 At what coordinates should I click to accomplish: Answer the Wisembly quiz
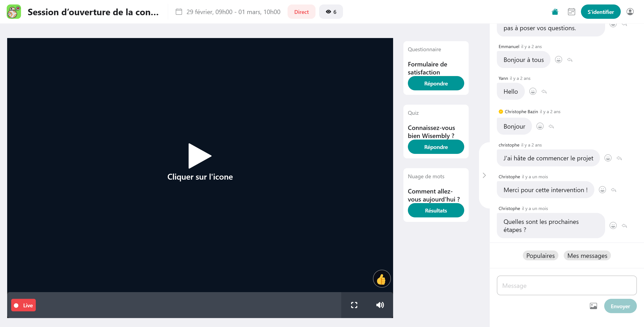436,147
